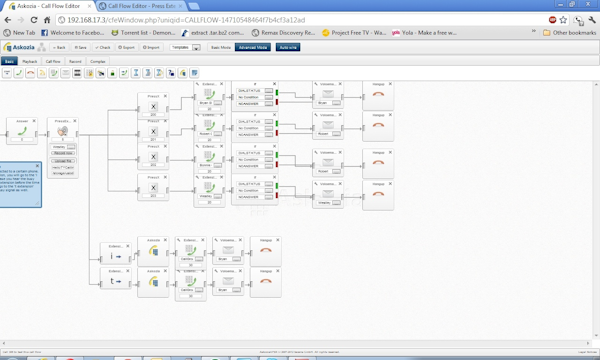Click the Export button

pyautogui.click(x=126, y=47)
